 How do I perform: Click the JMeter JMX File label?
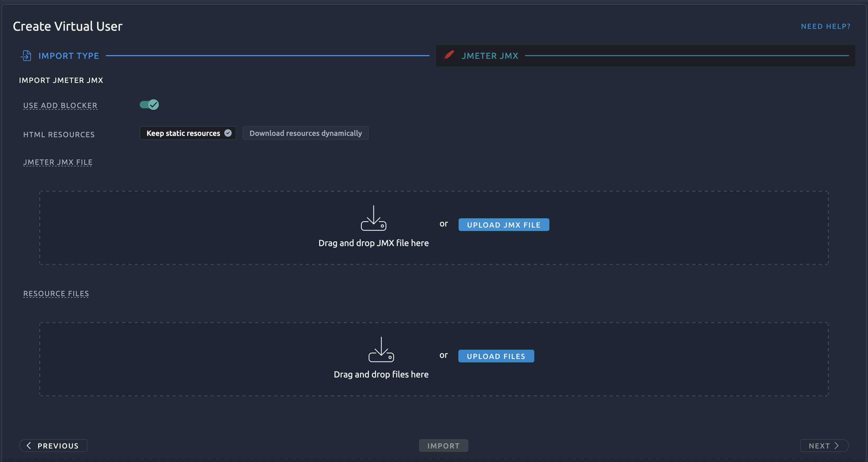point(58,162)
